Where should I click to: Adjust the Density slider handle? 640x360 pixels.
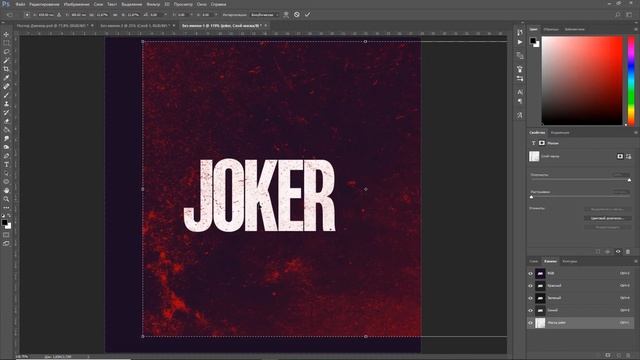click(x=629, y=180)
